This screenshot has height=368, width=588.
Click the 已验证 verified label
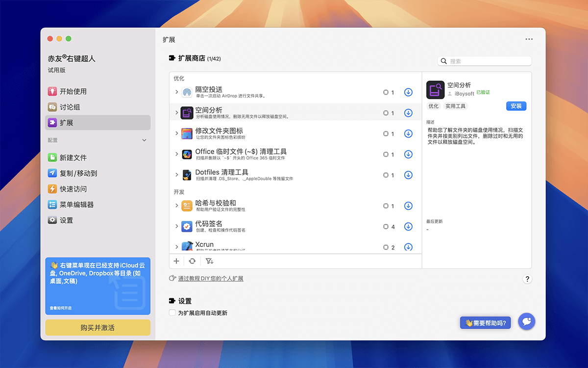click(x=483, y=92)
